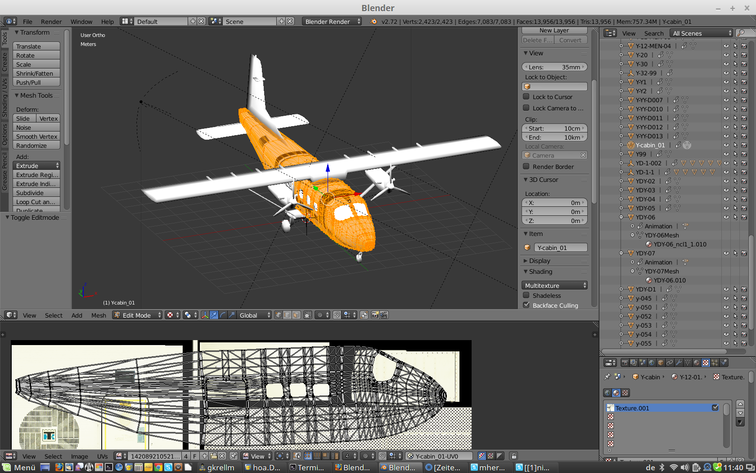Click the Smooth Vertex button
756x473 pixels.
(37, 136)
